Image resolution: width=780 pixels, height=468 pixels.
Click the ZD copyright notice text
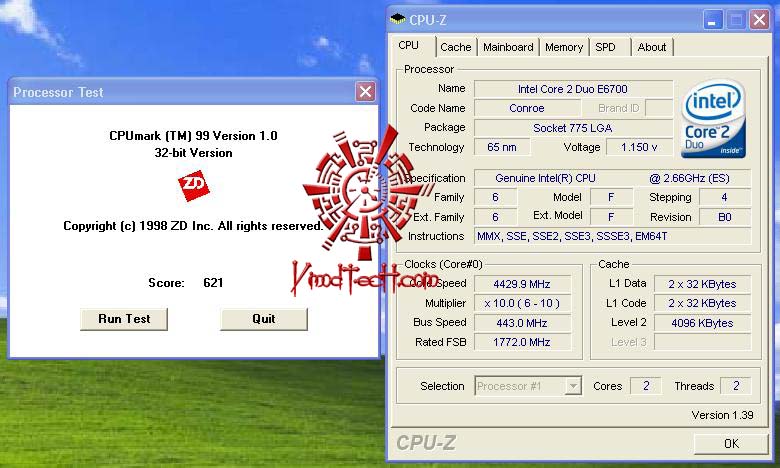[x=193, y=226]
